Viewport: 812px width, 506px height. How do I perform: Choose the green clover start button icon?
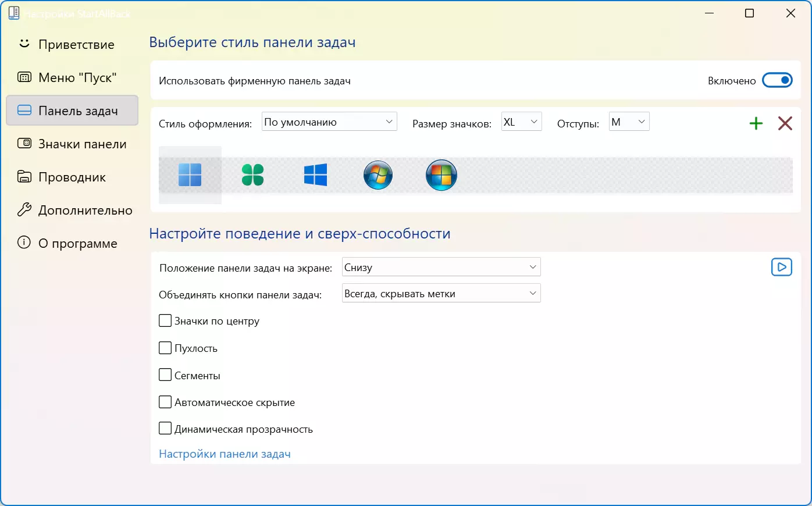(252, 174)
